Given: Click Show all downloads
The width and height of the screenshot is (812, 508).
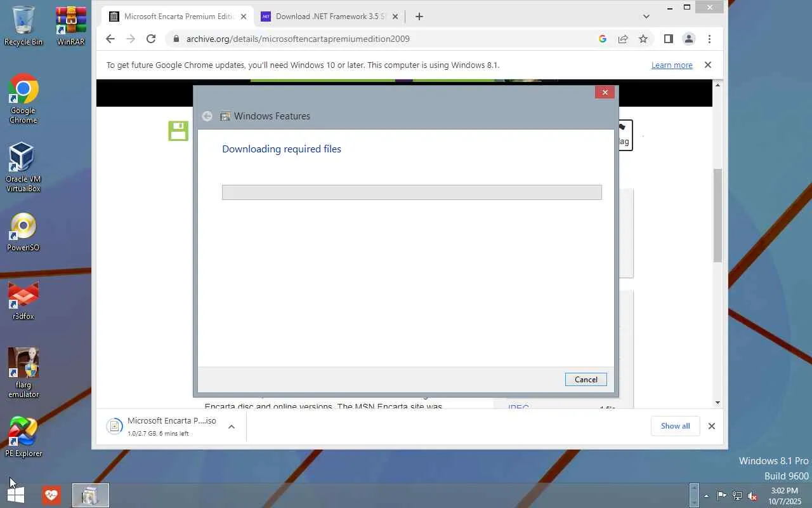Looking at the screenshot, I should point(675,426).
